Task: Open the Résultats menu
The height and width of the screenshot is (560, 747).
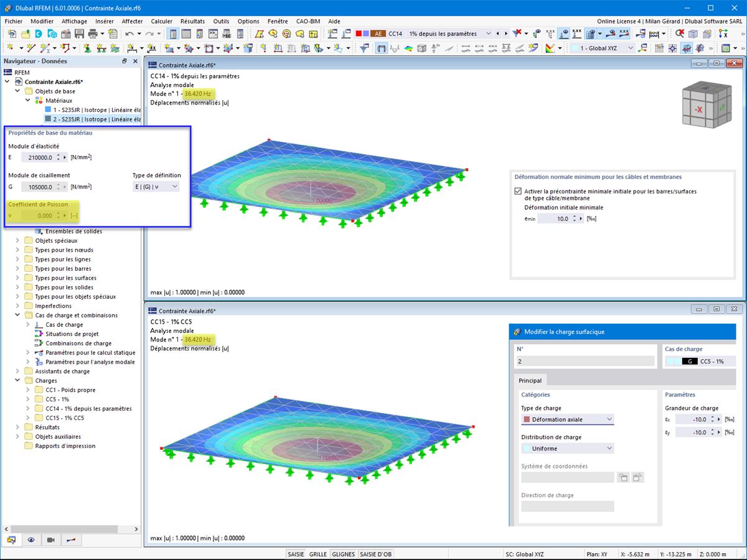Action: coord(192,21)
